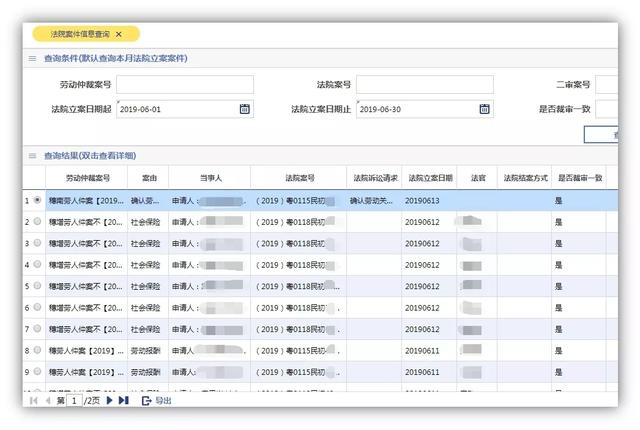Image resolution: width=640 pixels, height=430 pixels.
Task: Open calendar for 法院立案日期止
Action: click(x=484, y=109)
